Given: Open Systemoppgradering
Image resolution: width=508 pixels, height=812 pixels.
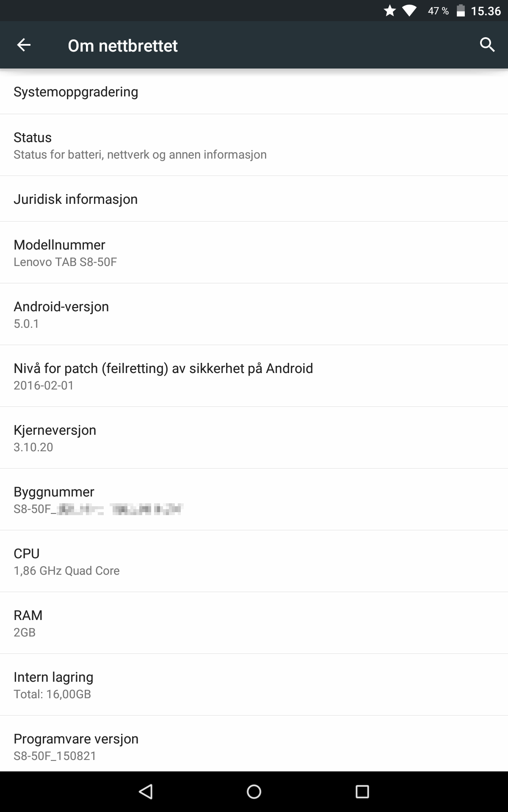Looking at the screenshot, I should 254,92.
